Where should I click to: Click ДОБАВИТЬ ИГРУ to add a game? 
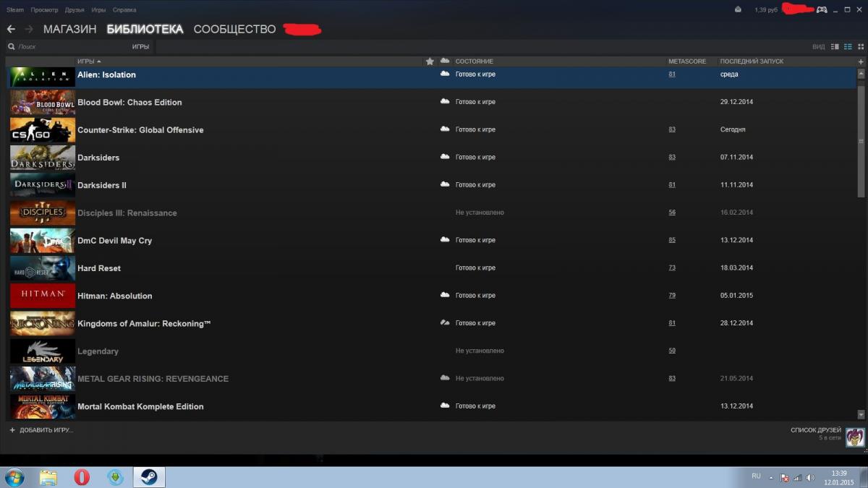[x=41, y=430]
